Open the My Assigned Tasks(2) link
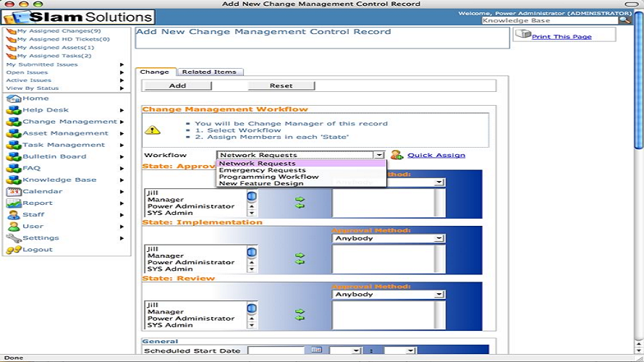The width and height of the screenshot is (644, 362). coord(54,56)
